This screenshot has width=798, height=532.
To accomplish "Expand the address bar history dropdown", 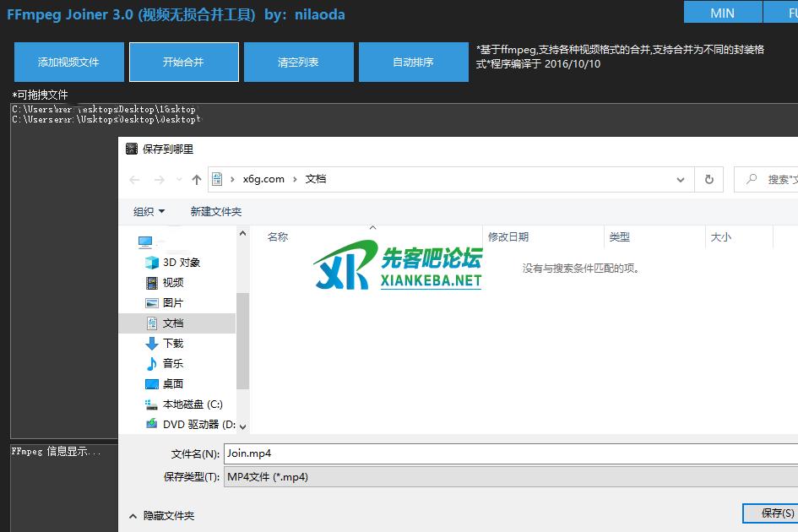I will pos(681,180).
